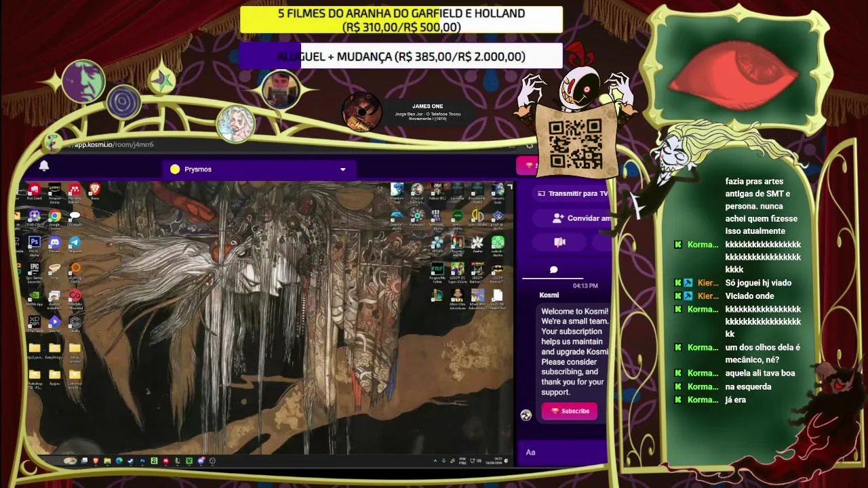The height and width of the screenshot is (488, 868).
Task: Open the Fallout game desktop shortcut
Action: click(437, 192)
